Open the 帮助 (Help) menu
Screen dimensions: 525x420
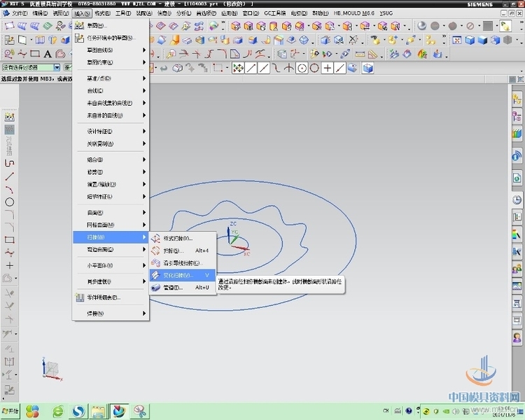320,13
